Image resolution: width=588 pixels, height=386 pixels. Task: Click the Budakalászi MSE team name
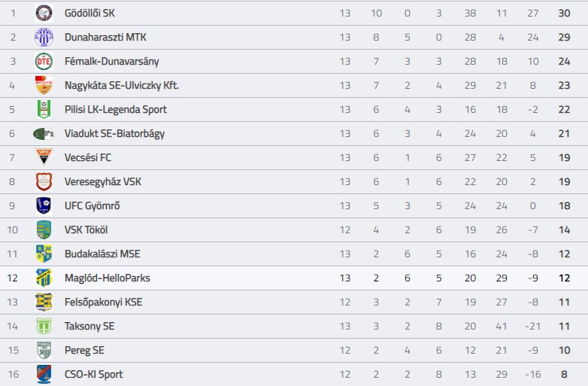(102, 254)
